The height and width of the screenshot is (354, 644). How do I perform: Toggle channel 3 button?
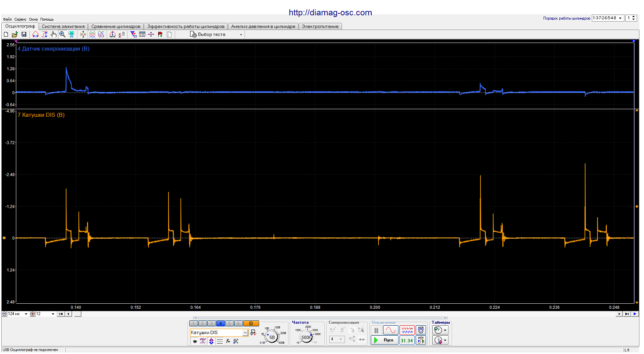click(x=211, y=324)
